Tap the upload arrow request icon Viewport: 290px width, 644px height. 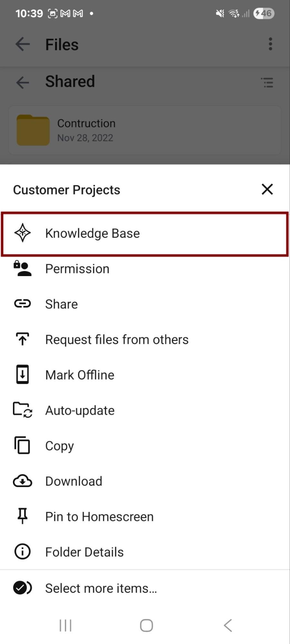pyautogui.click(x=23, y=339)
